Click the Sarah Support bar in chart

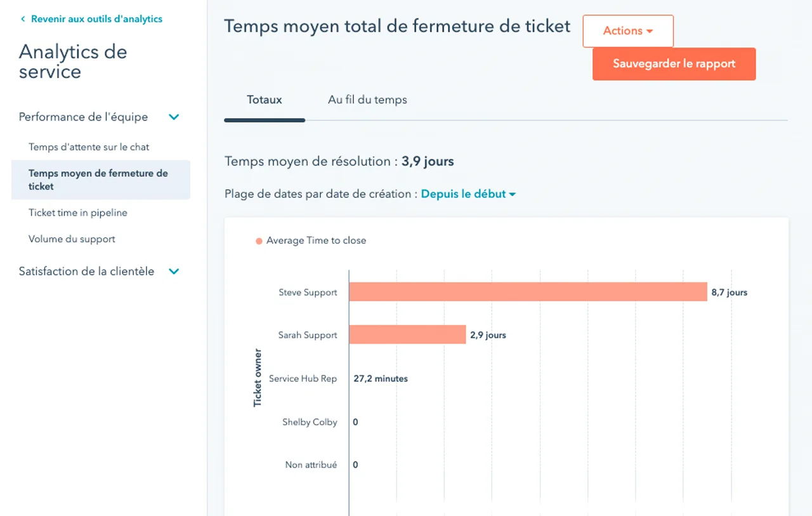(x=407, y=334)
